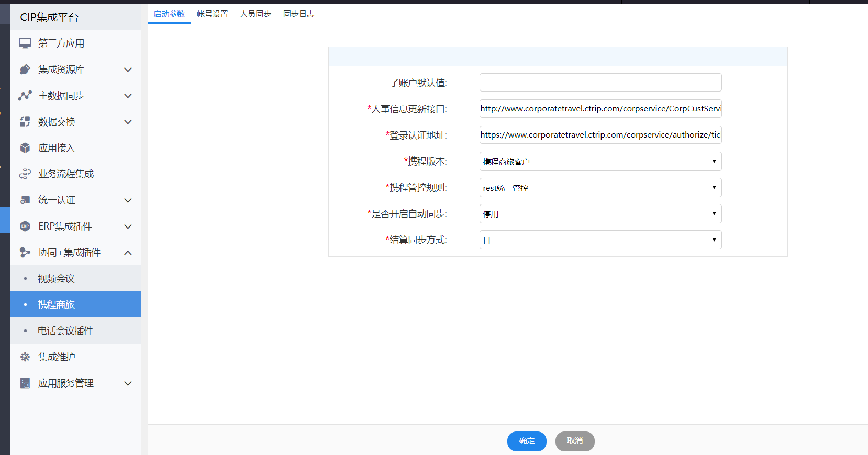The height and width of the screenshot is (455, 868).
Task: Focus the 子账户默认值 input field
Action: (600, 83)
